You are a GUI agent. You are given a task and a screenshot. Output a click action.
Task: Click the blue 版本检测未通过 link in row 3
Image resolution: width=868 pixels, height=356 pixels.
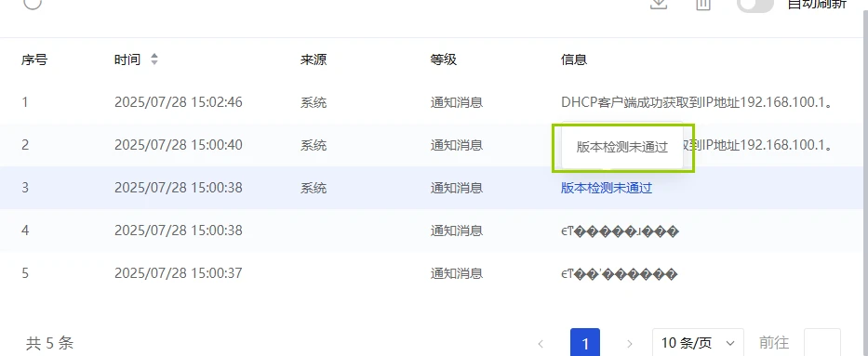pyautogui.click(x=607, y=188)
